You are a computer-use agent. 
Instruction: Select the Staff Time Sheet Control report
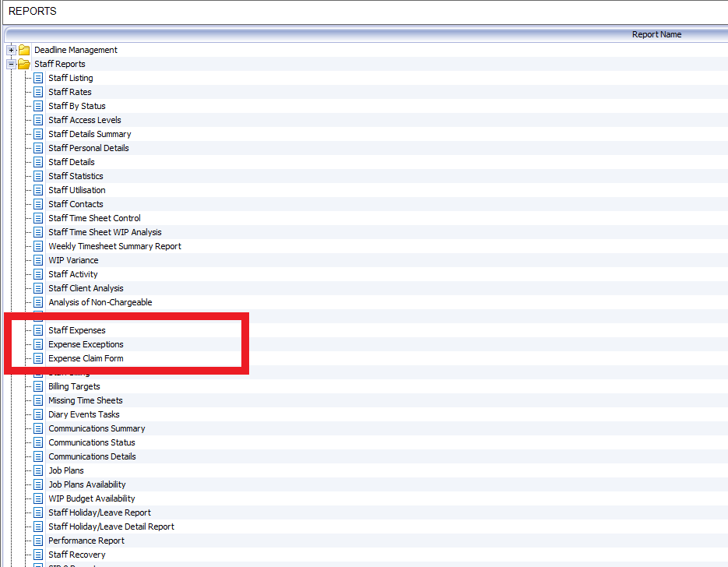tap(94, 218)
